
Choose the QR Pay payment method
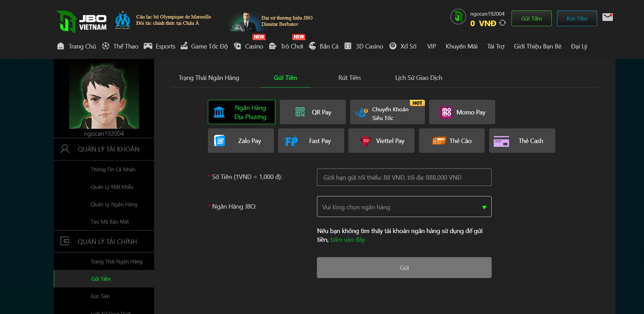click(x=313, y=112)
